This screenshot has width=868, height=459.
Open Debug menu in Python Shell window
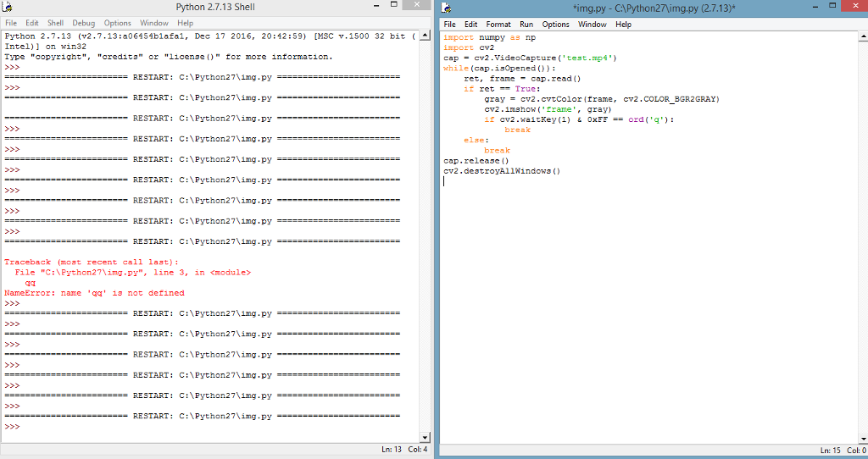pyautogui.click(x=84, y=23)
